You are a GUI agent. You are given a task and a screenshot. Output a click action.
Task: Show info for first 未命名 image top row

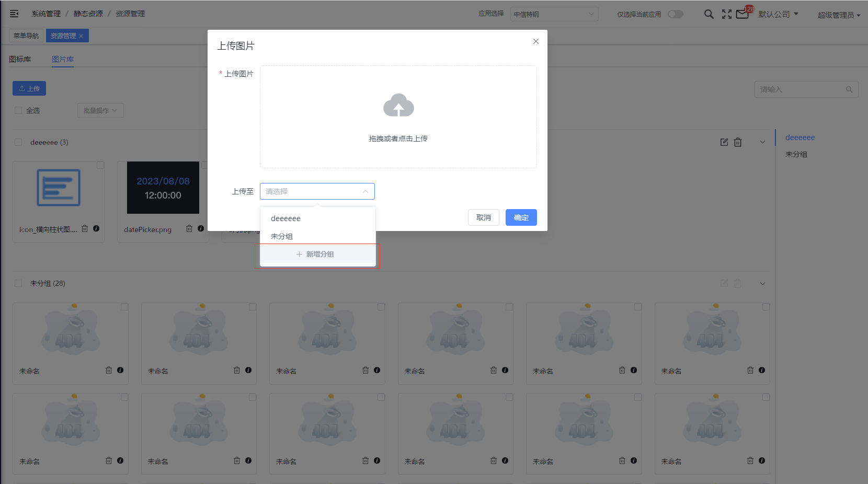click(x=120, y=370)
